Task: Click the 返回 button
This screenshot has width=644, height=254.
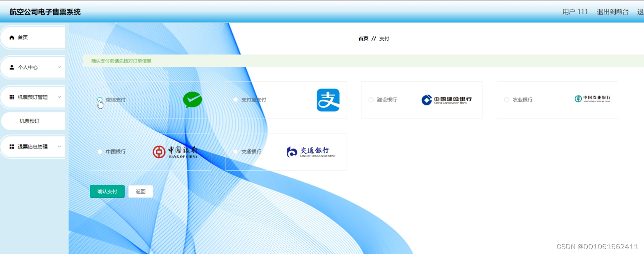Action: pos(141,192)
